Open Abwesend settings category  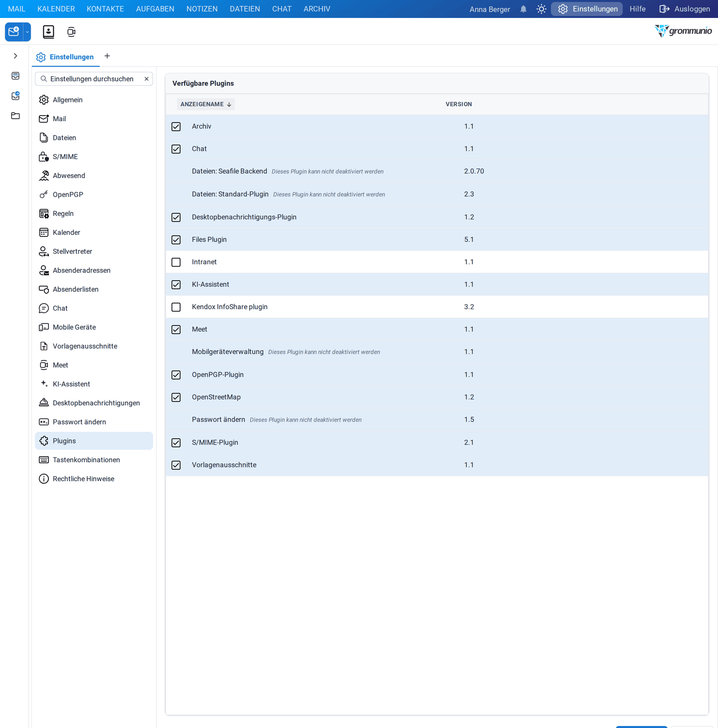[x=94, y=176]
